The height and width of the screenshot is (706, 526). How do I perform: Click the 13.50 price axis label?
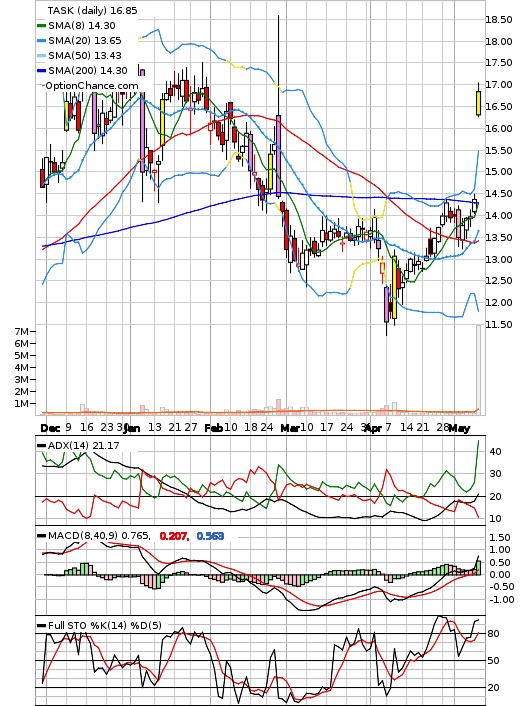click(x=499, y=237)
